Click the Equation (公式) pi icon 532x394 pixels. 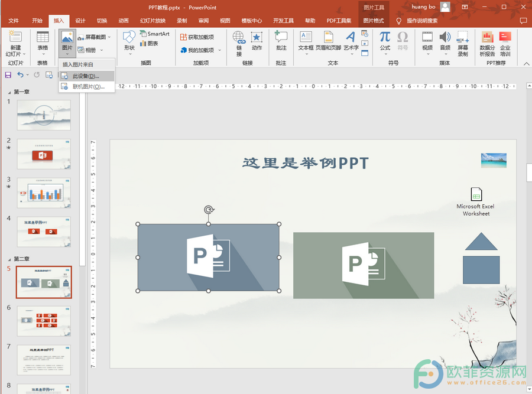pos(385,37)
